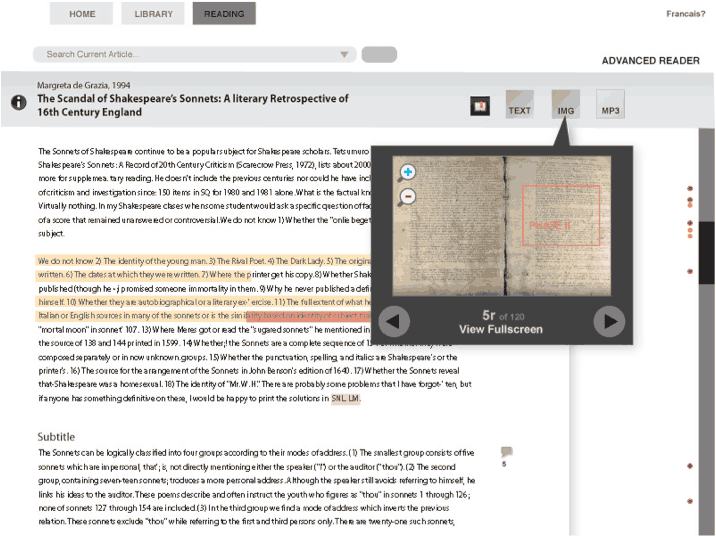Click the dark scrollbar thumb
The height and width of the screenshot is (537, 716).
click(706, 253)
